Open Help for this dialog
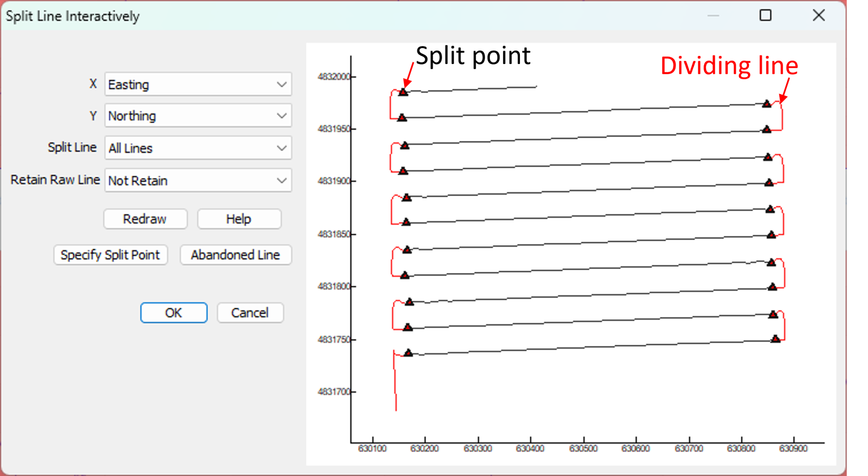This screenshot has height=476, width=868. pos(239,219)
